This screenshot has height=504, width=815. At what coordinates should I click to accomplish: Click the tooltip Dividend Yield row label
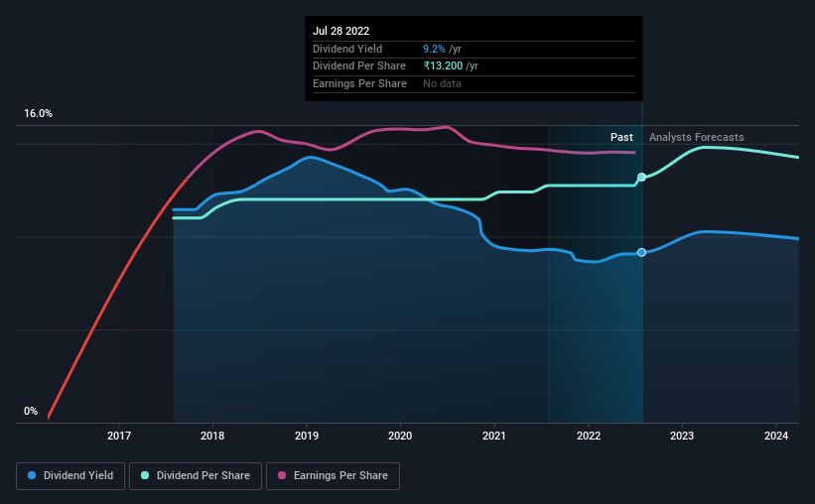347,49
